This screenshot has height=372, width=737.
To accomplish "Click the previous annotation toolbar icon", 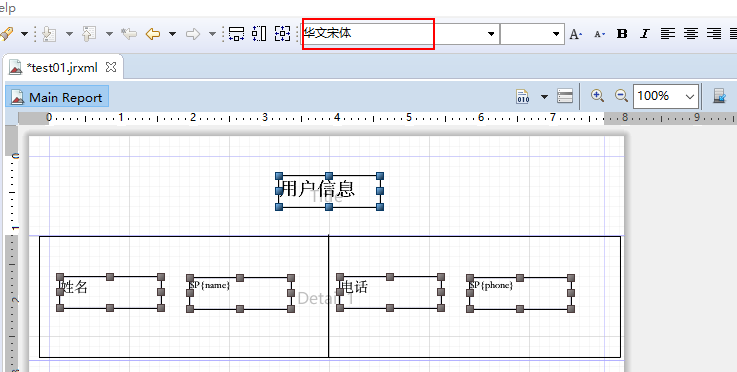I will [x=89, y=34].
